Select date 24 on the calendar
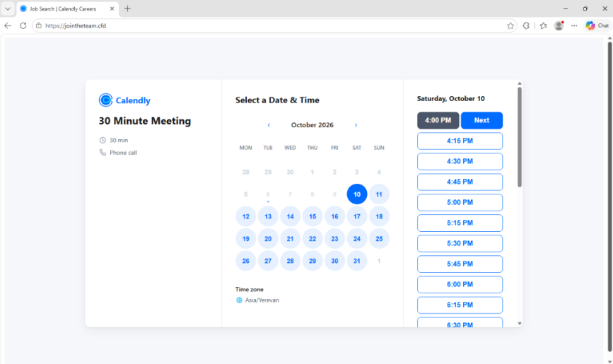 point(357,238)
